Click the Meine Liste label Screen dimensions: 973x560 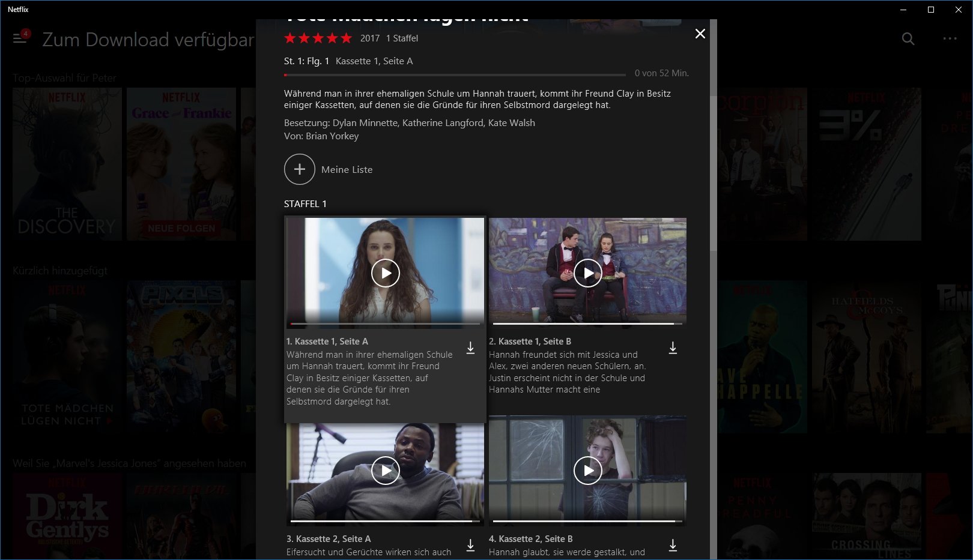(347, 170)
